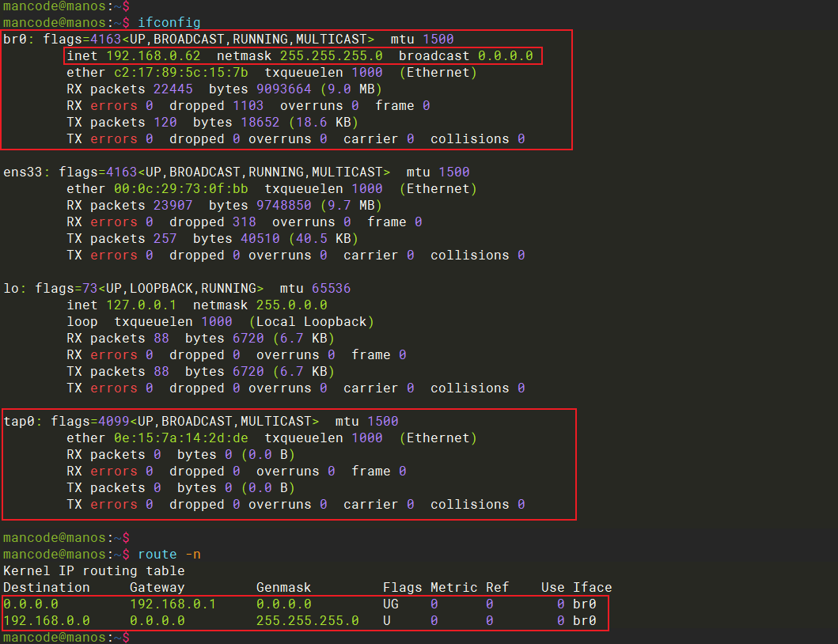Click the default gateway 192.168.0.1
This screenshot has height=644, width=838.
pos(173,604)
